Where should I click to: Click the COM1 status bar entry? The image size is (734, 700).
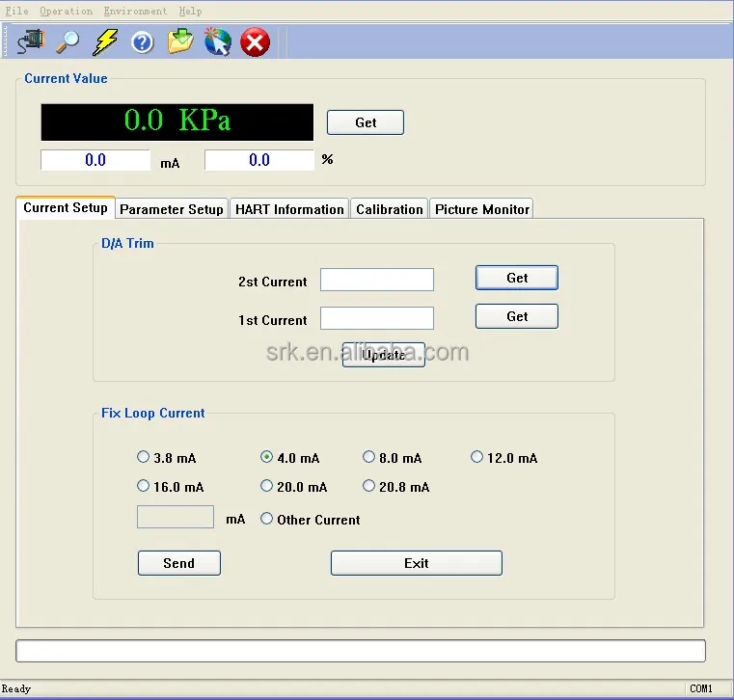(701, 688)
